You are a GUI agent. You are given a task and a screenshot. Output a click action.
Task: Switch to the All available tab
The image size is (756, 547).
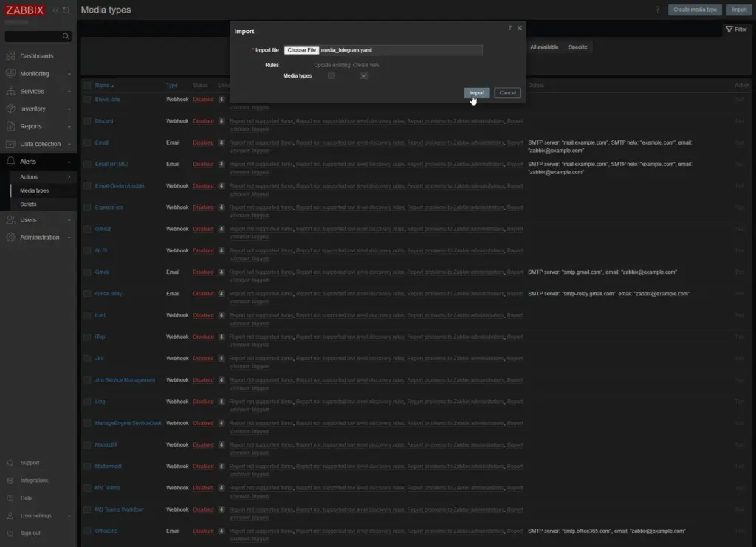pyautogui.click(x=544, y=47)
